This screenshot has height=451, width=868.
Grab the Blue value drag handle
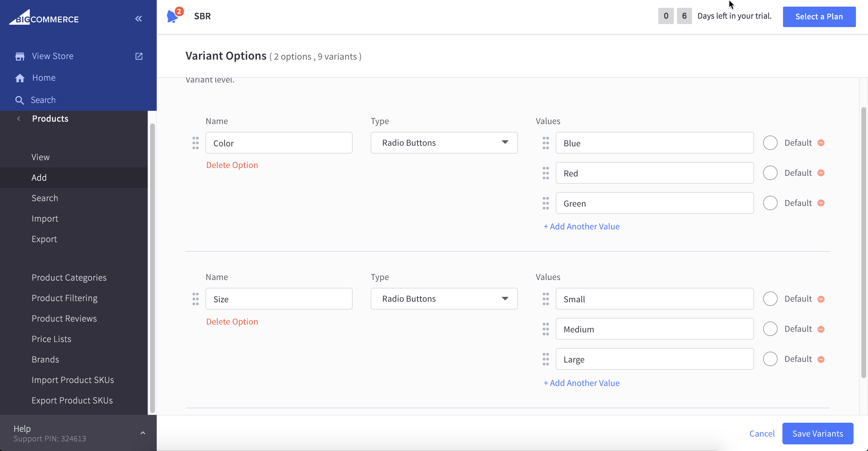coord(546,143)
